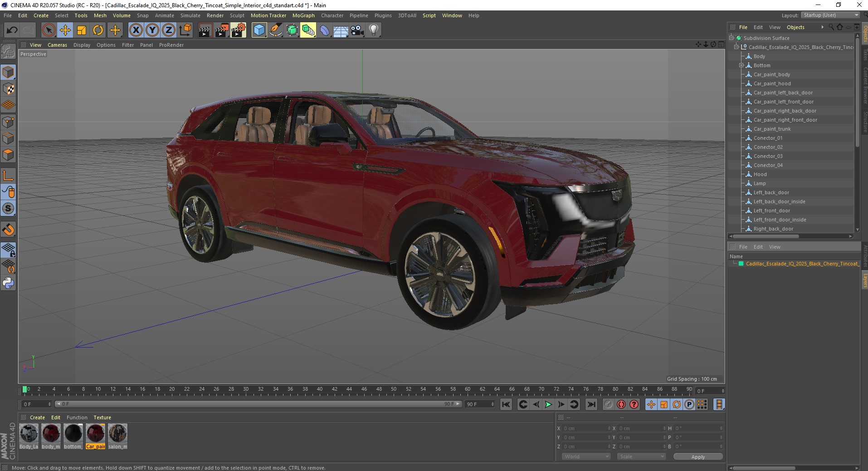The width and height of the screenshot is (868, 471).
Task: Open the Simulate menu
Action: pyautogui.click(x=190, y=15)
